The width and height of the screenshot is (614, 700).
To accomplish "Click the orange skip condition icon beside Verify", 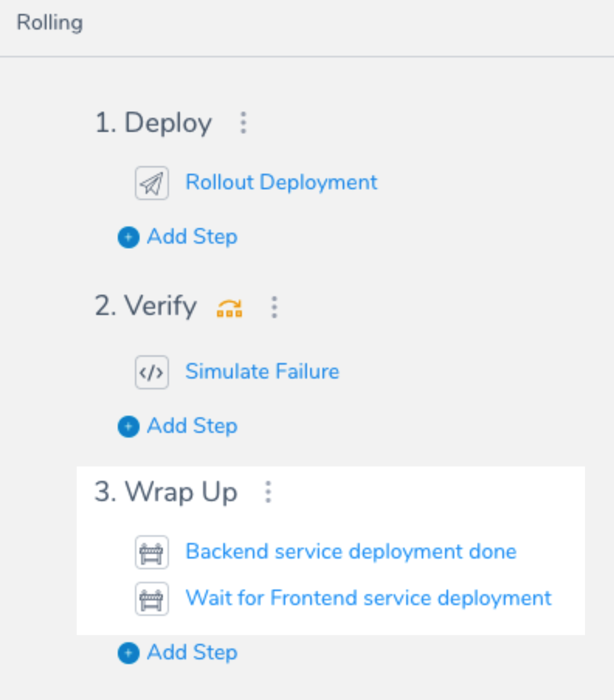I will click(x=229, y=308).
